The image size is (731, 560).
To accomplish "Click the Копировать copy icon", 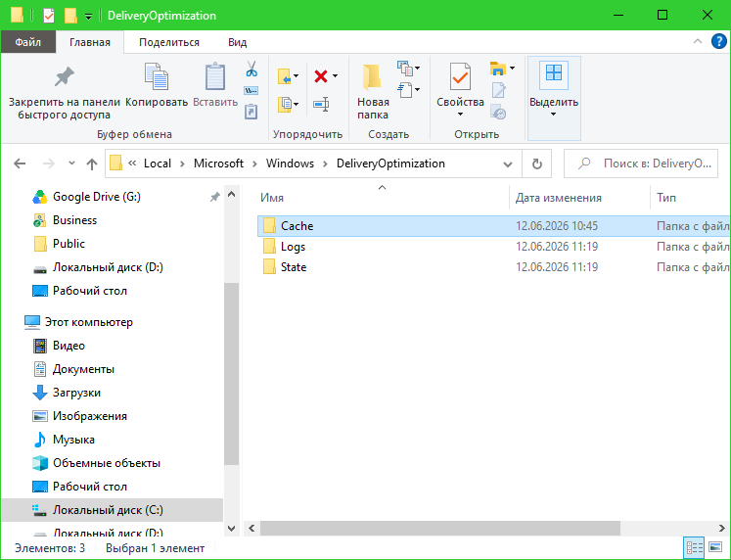I will pyautogui.click(x=157, y=76).
